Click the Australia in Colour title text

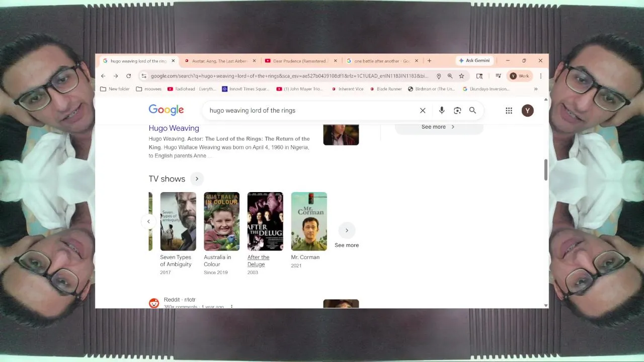pyautogui.click(x=217, y=261)
